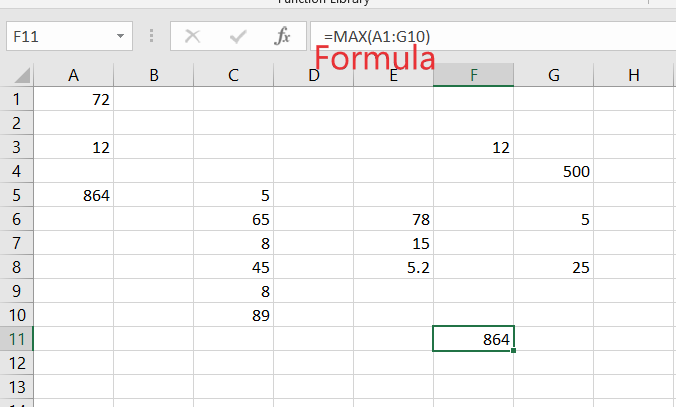Click cell C7 containing 8

click(x=234, y=243)
